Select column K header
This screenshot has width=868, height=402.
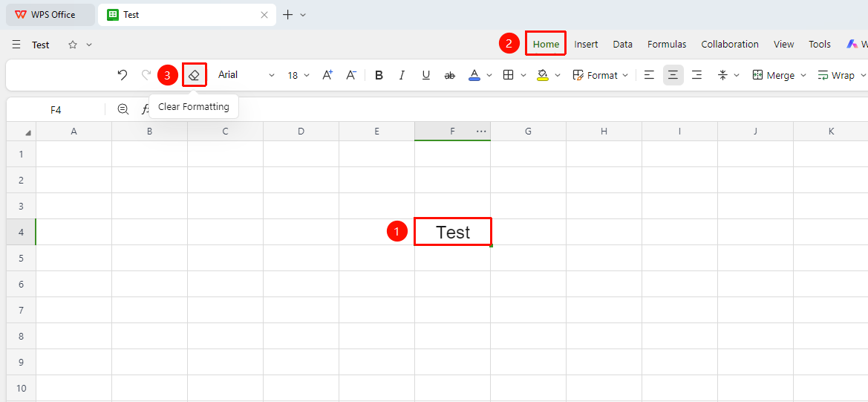[831, 132]
